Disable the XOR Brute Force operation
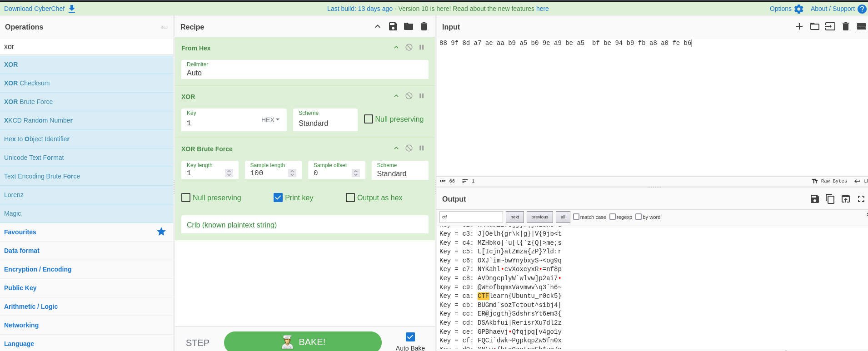Image resolution: width=868 pixels, height=351 pixels. coord(409,148)
